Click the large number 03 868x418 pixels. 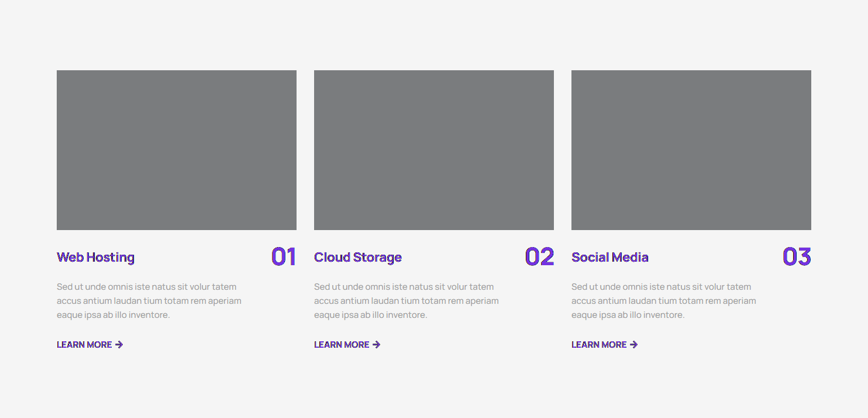tap(797, 257)
